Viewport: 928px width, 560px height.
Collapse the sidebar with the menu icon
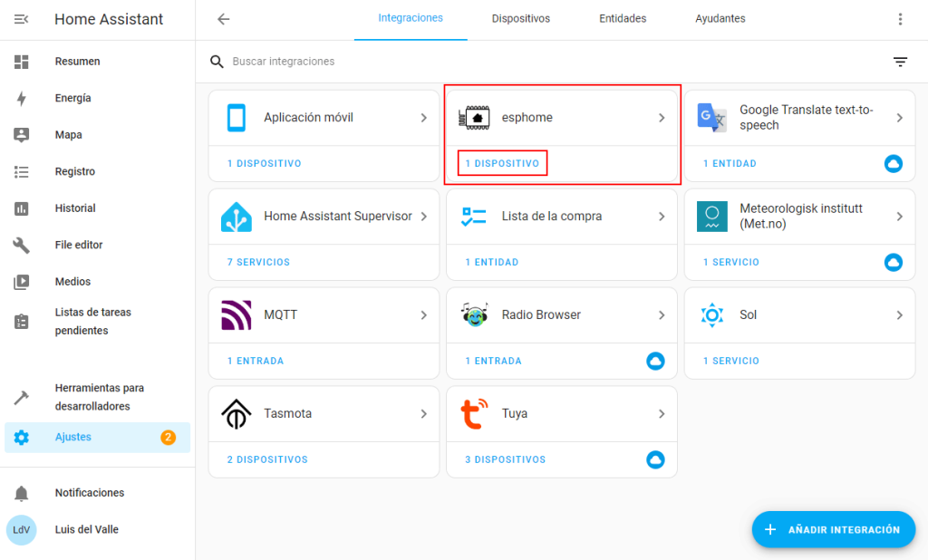(22, 20)
